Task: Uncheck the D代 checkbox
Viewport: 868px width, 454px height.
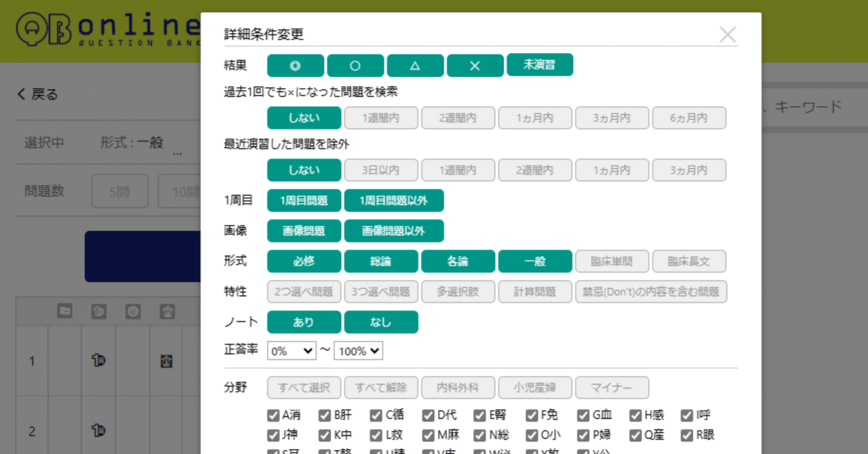Action: pyautogui.click(x=429, y=415)
